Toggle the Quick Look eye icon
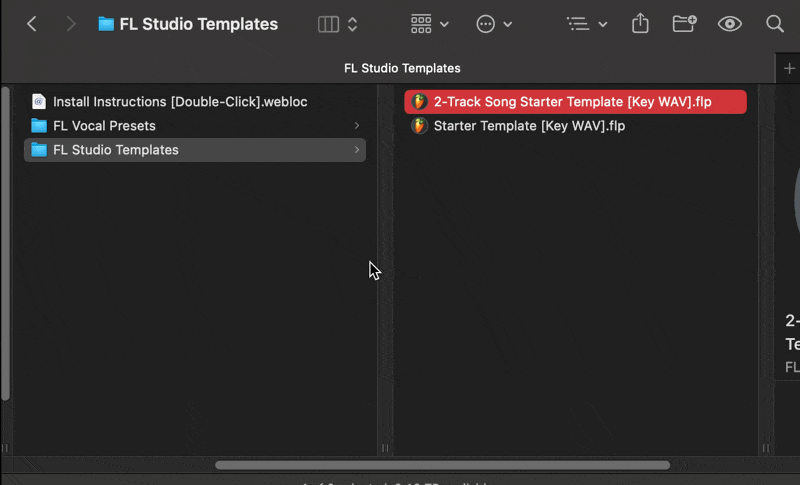The width and height of the screenshot is (800, 485). 730,24
